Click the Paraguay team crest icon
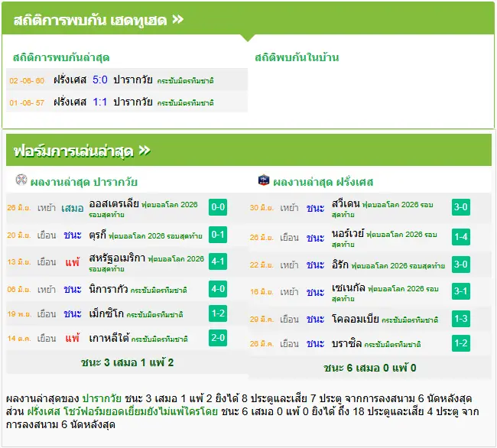Image resolution: width=497 pixels, height=448 pixels. coord(21,180)
